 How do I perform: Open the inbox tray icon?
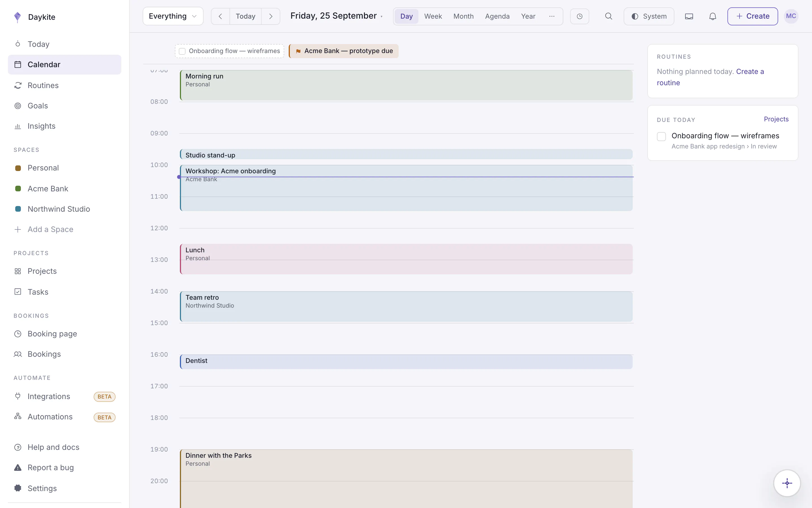coord(689,16)
